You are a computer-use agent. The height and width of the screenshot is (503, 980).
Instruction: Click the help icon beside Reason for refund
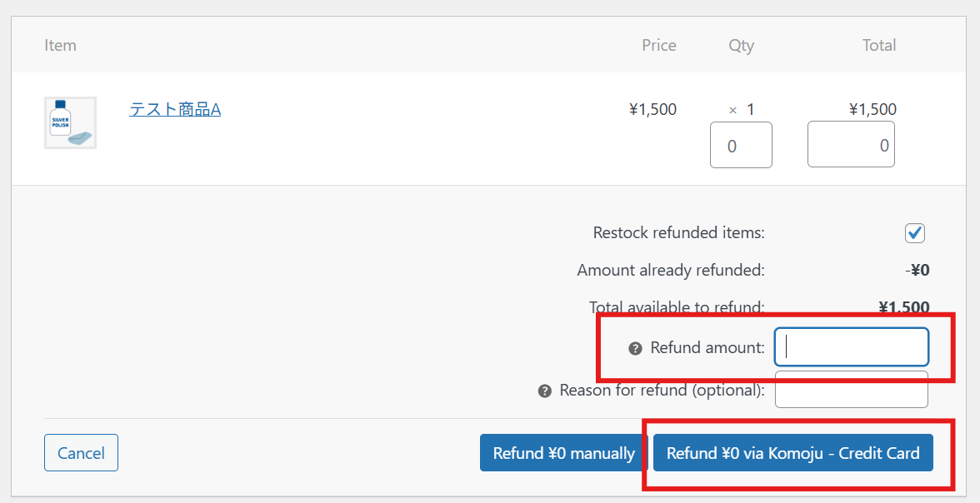(x=545, y=391)
